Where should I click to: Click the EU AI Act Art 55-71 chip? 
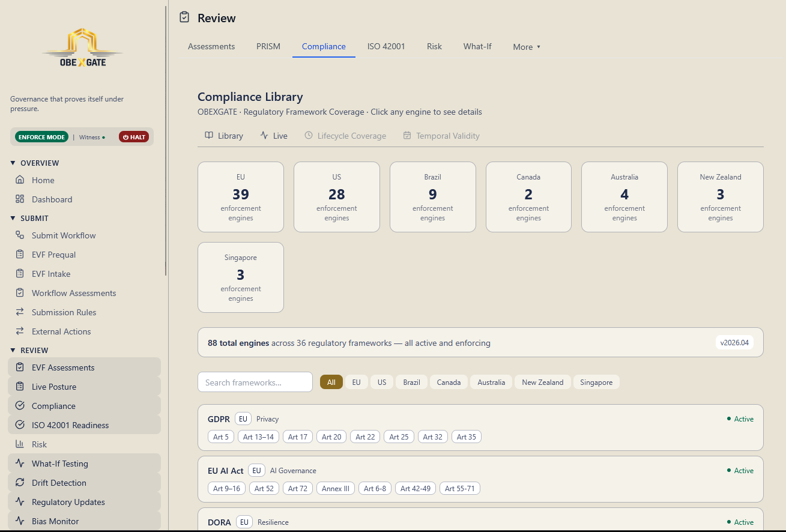click(460, 489)
